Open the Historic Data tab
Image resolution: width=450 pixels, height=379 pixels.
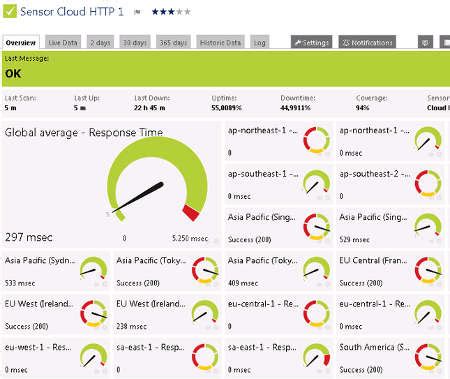click(x=220, y=42)
